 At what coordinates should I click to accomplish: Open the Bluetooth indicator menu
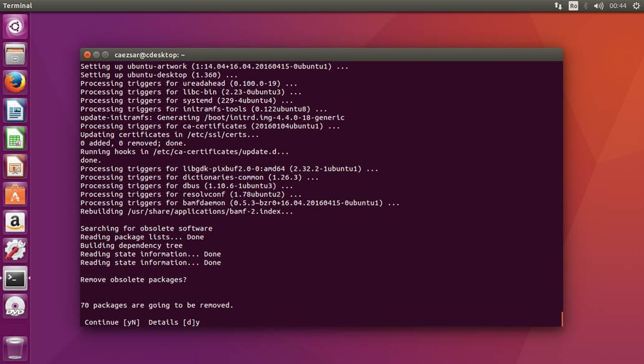(585, 6)
